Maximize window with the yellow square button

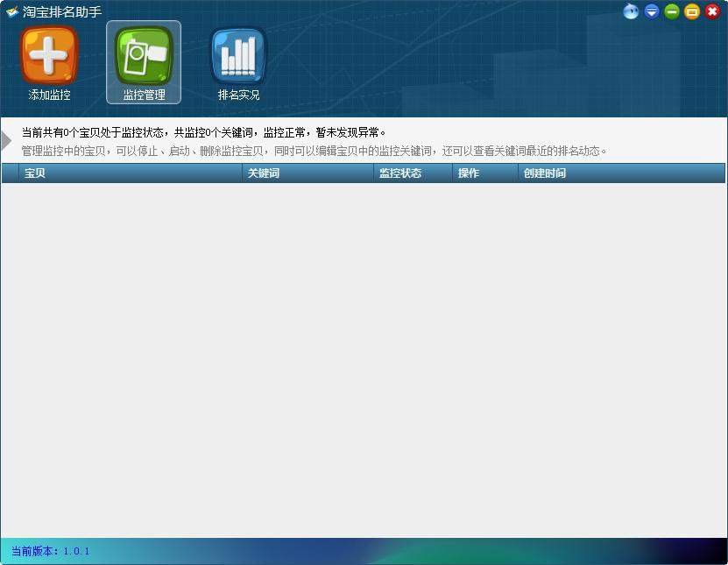[x=692, y=12]
